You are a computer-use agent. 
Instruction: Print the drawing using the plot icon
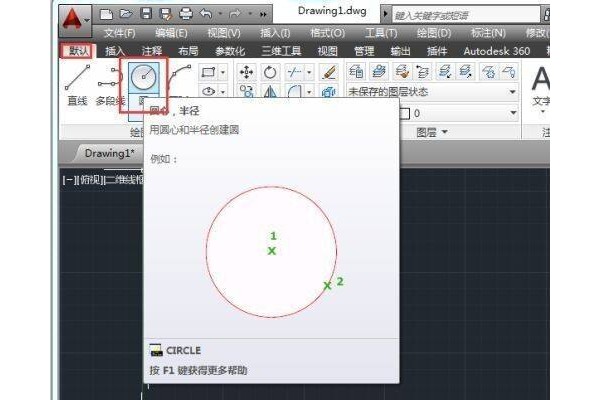[186, 15]
